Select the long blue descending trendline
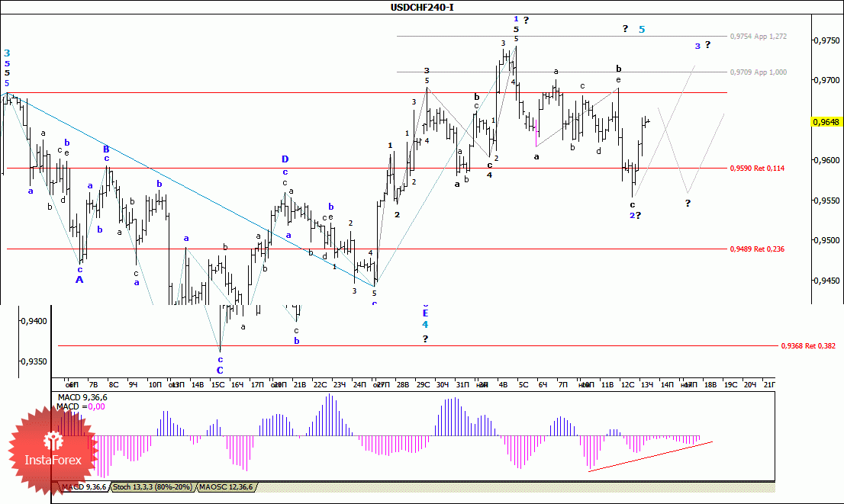This screenshot has width=844, height=504. (190, 189)
